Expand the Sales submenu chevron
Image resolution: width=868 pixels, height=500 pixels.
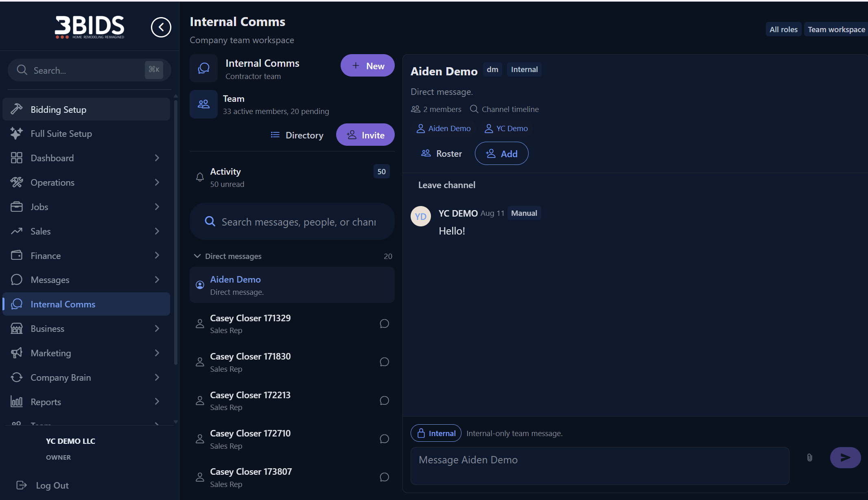point(157,231)
